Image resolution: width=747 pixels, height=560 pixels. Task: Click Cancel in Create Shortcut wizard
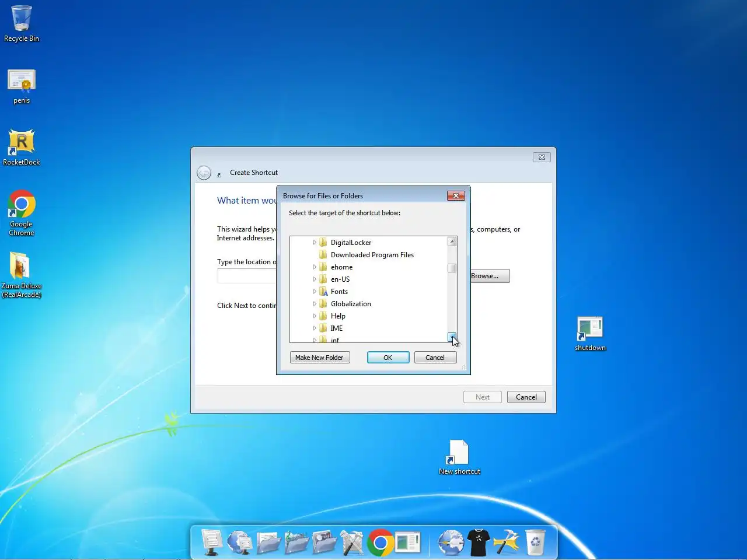pyautogui.click(x=526, y=397)
